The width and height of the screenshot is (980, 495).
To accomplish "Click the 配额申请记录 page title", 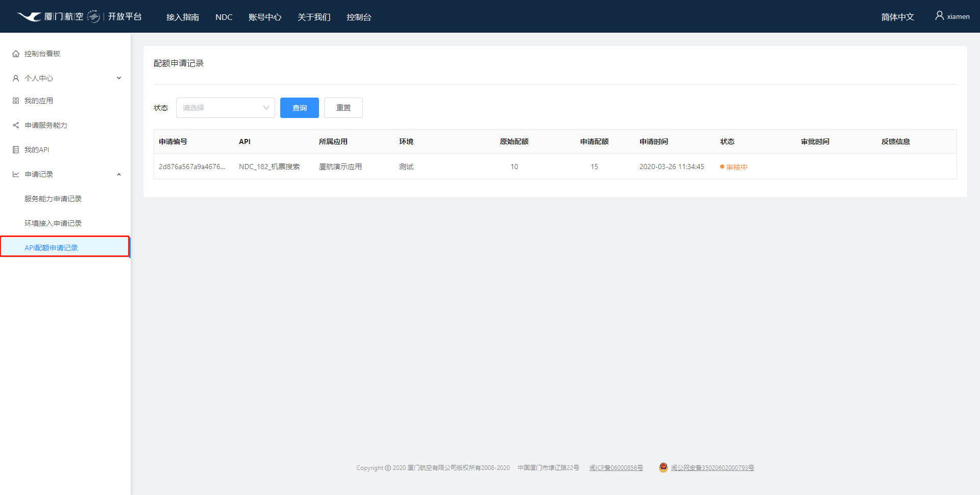I will tap(179, 63).
